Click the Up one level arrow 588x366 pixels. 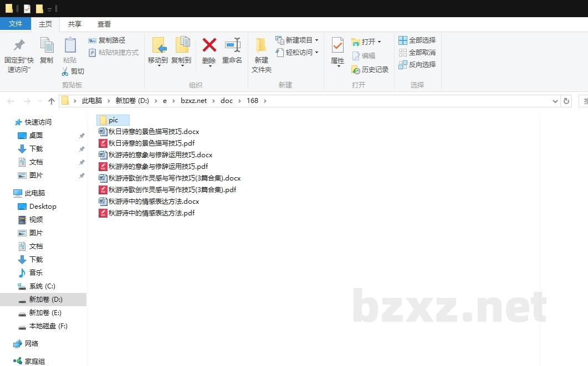(52, 101)
